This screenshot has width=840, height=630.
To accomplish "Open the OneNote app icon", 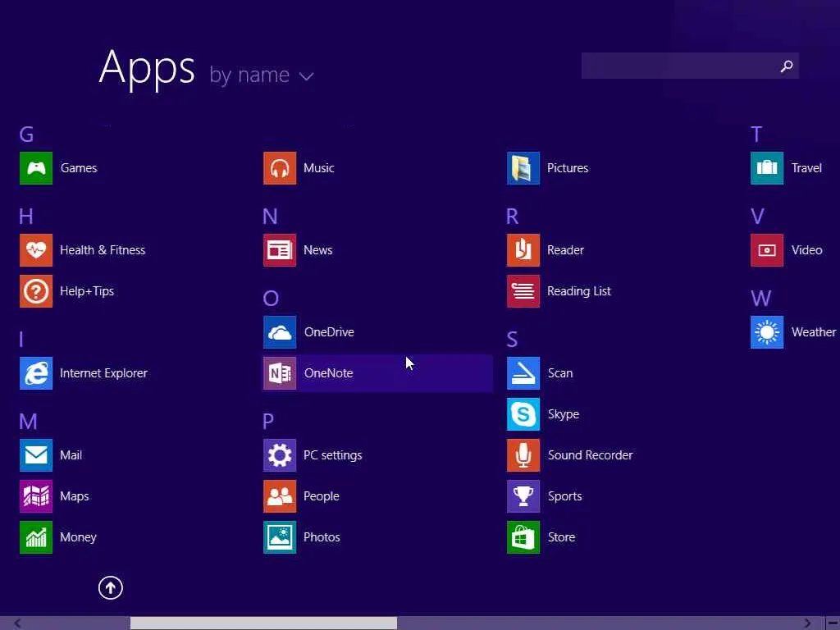I will (280, 373).
